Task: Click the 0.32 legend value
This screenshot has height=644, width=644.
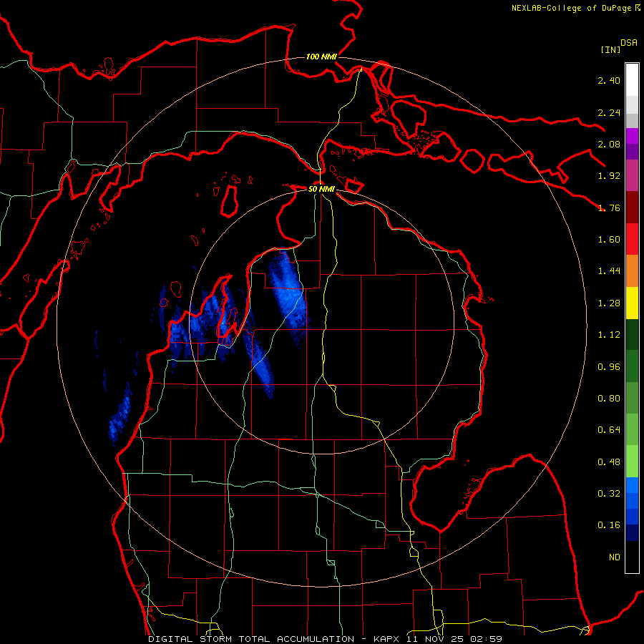Action: coord(609,494)
